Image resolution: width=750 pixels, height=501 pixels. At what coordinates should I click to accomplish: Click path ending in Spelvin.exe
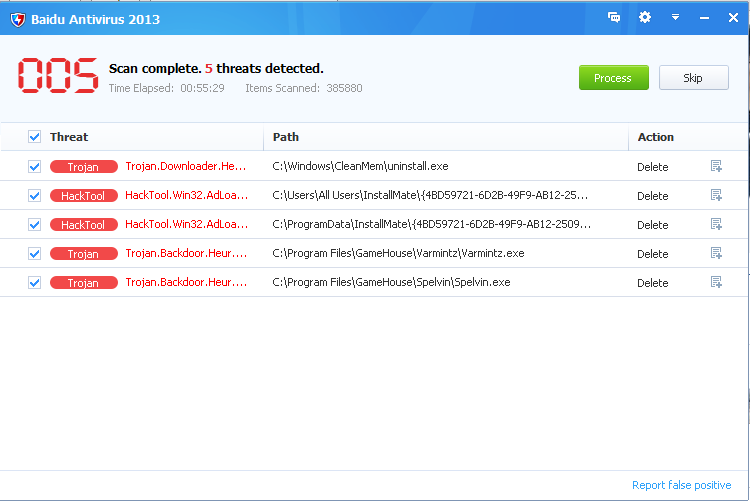point(391,282)
